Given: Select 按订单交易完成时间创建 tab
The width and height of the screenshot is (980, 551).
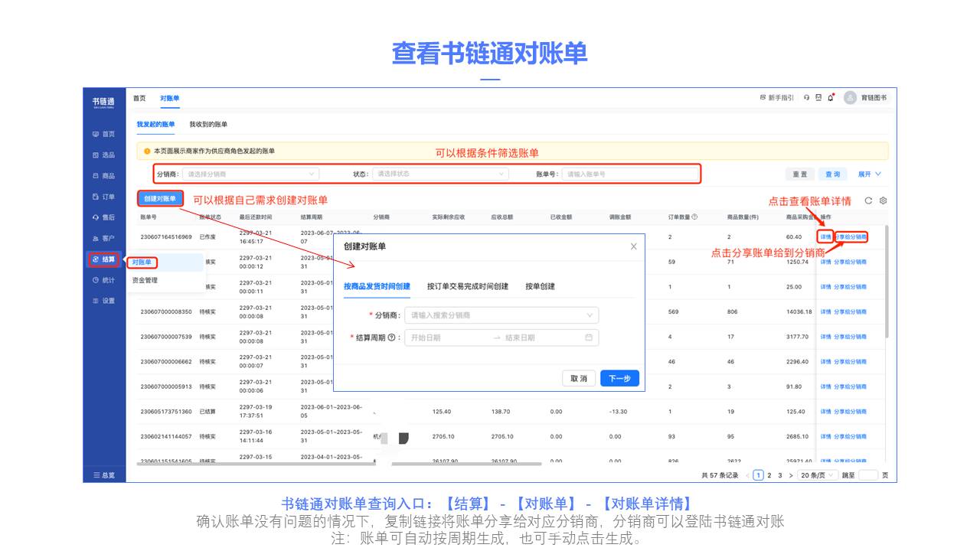Looking at the screenshot, I should coord(468,286).
